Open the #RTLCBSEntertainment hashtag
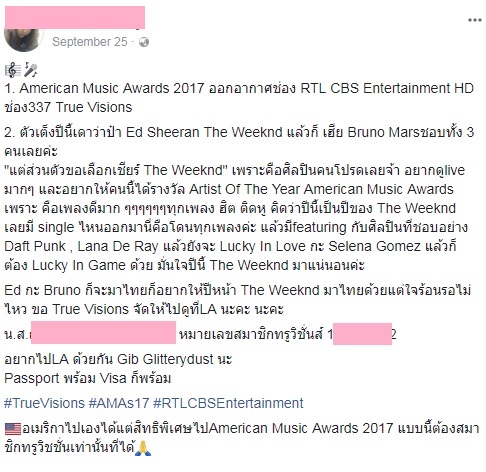 (228, 403)
